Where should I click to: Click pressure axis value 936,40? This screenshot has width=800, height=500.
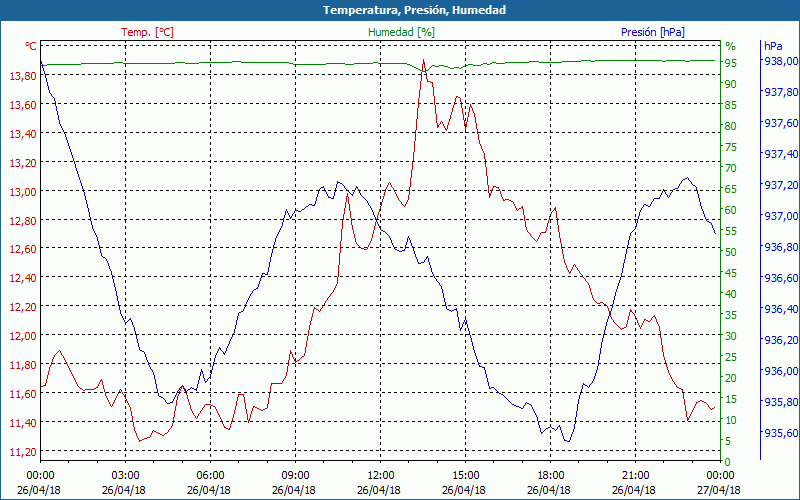(780, 309)
